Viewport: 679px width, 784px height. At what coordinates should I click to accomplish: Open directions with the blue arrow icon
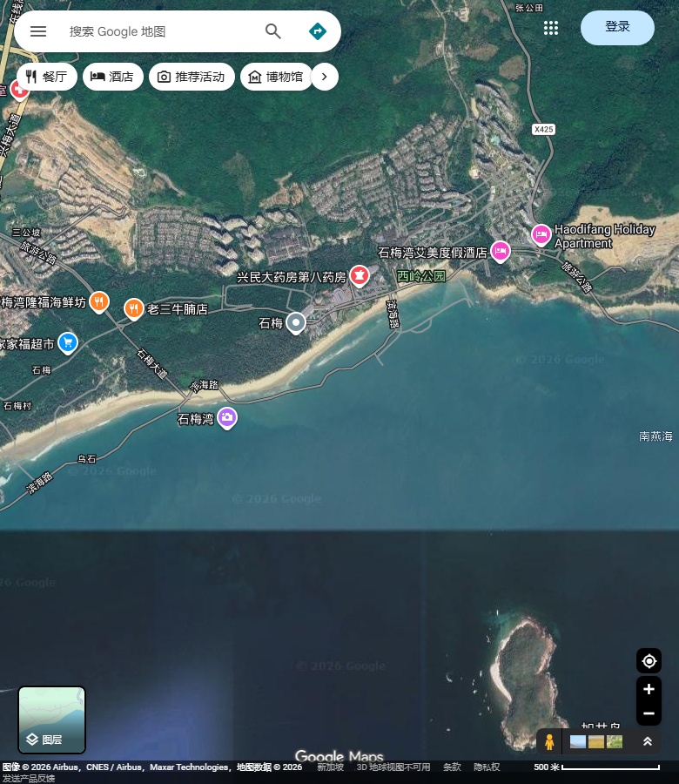click(x=318, y=31)
